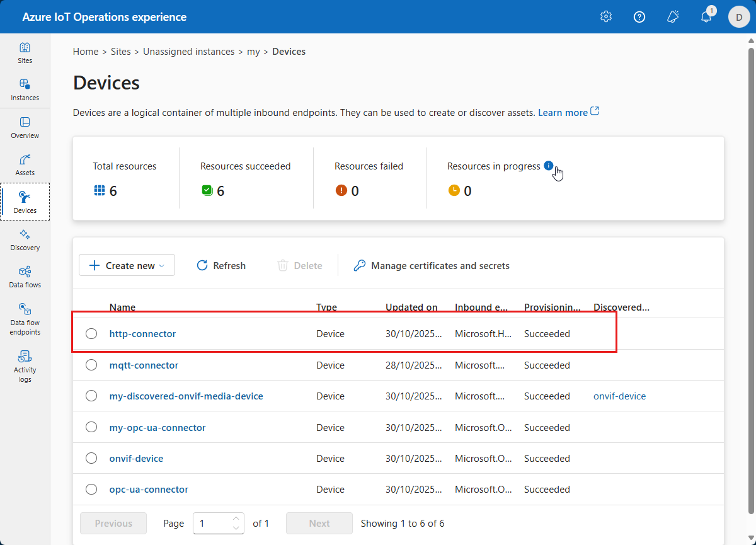
Task: Open the notifications bell with badge
Action: (x=706, y=17)
